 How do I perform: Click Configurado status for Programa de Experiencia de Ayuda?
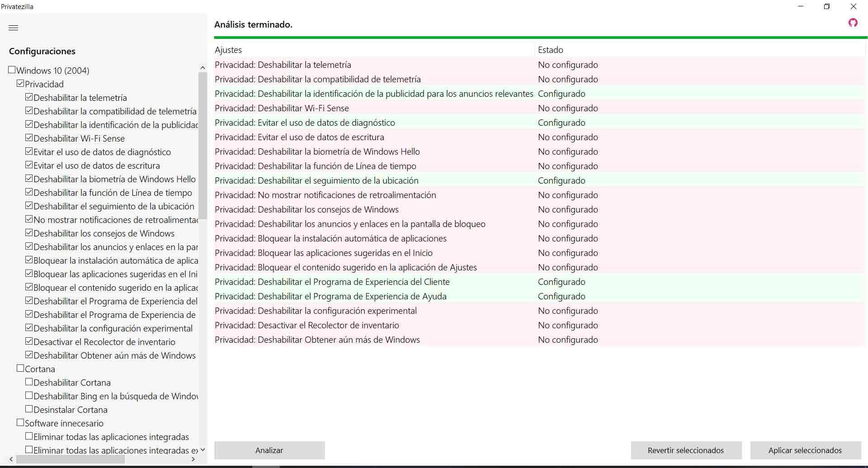coord(561,296)
